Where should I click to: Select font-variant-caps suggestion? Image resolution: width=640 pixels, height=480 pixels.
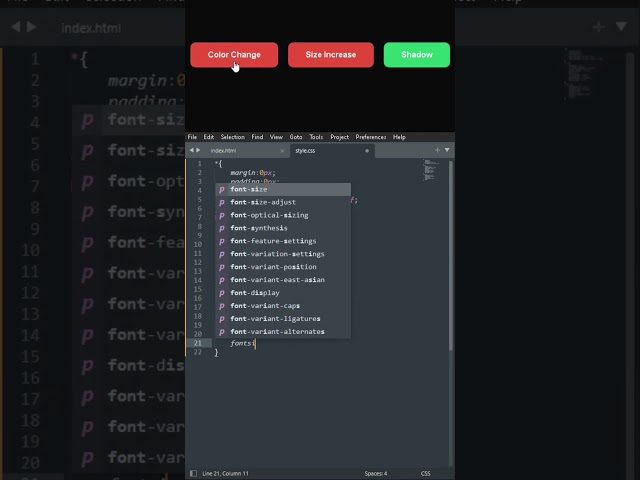click(283, 306)
